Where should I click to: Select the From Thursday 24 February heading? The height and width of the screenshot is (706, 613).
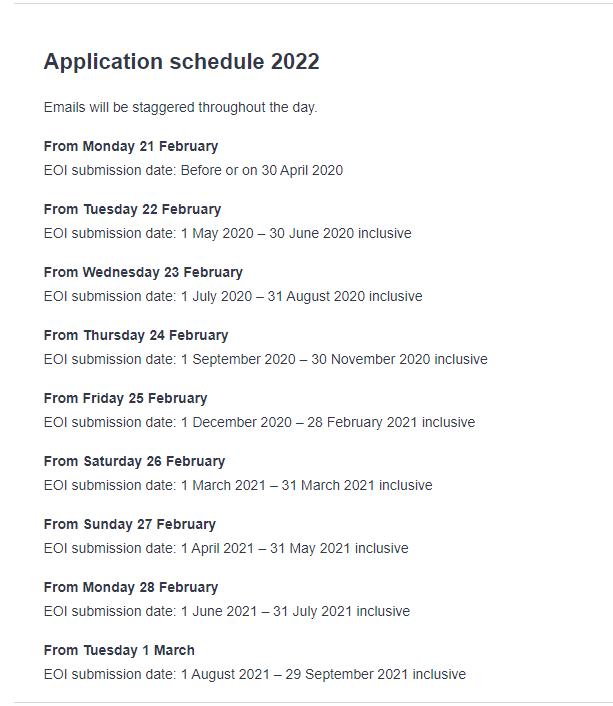pyautogui.click(x=136, y=335)
